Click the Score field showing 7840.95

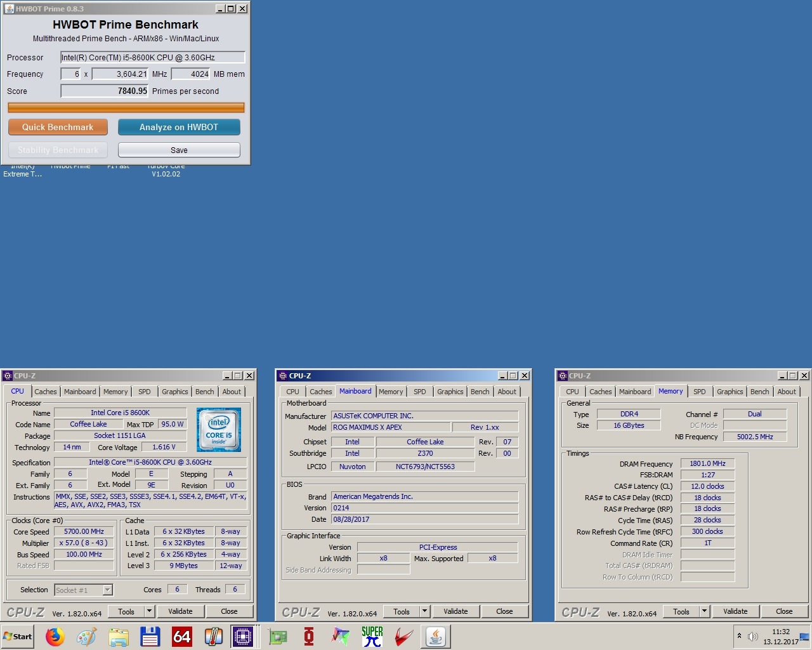105,91
